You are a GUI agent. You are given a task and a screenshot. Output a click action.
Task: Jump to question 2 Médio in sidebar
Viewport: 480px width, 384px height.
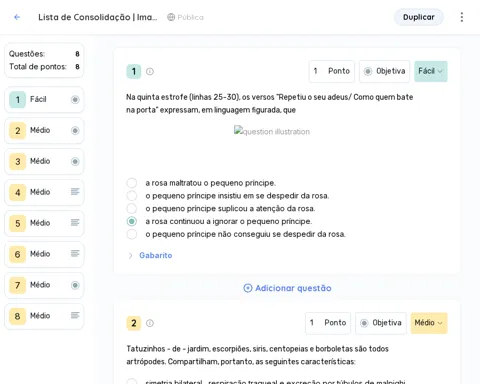pos(44,130)
